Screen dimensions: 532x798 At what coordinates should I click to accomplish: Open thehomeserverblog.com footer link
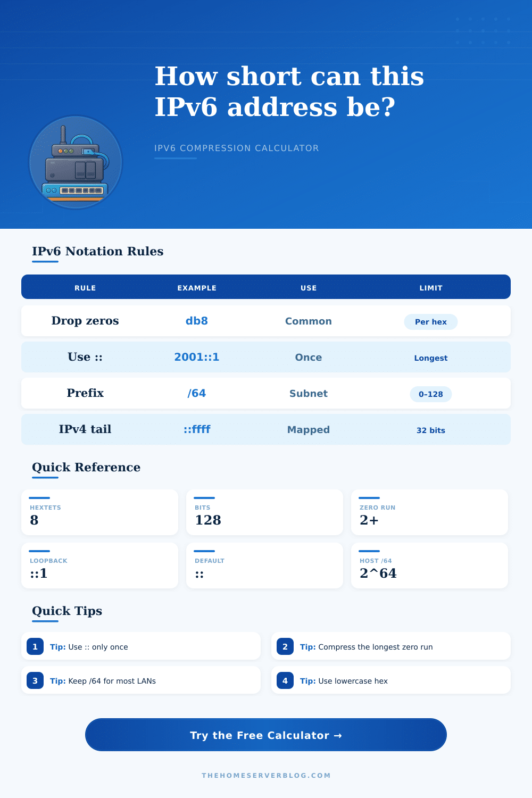[x=266, y=775]
